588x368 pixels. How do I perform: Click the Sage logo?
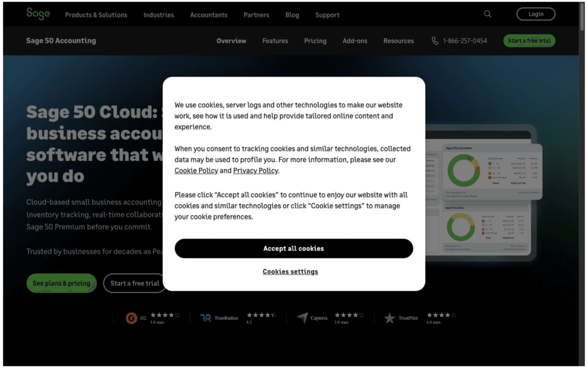(x=38, y=14)
